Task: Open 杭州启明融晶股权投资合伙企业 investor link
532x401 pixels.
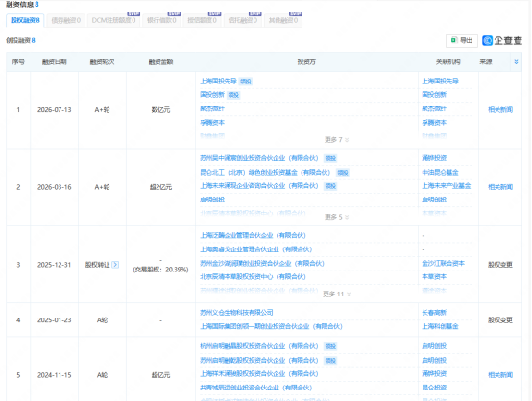Action: coord(259,346)
